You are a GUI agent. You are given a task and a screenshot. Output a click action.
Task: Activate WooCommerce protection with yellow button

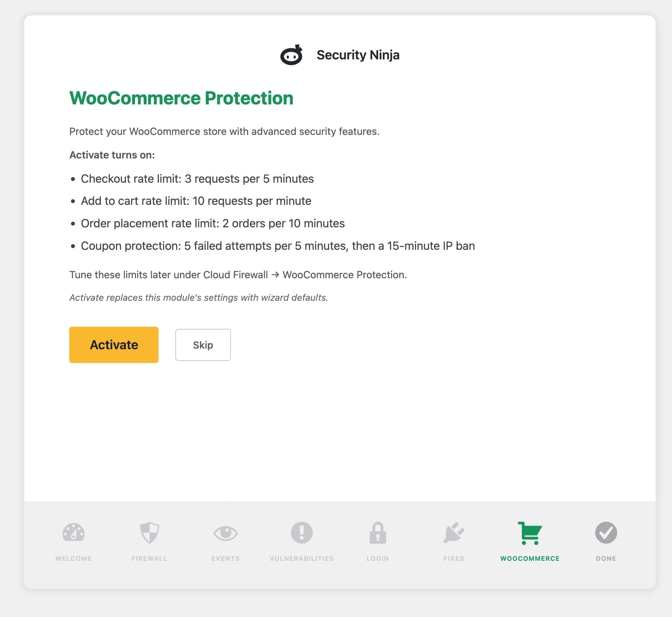[x=114, y=345]
